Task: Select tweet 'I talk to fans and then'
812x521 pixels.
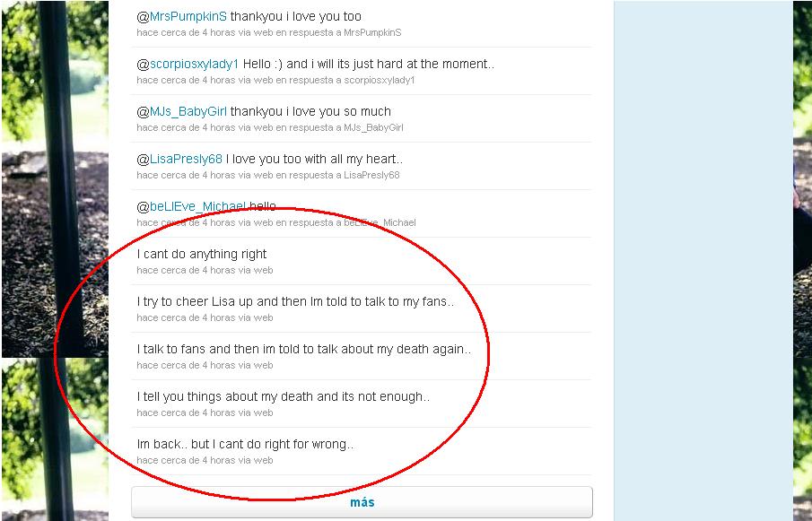Action: click(304, 349)
